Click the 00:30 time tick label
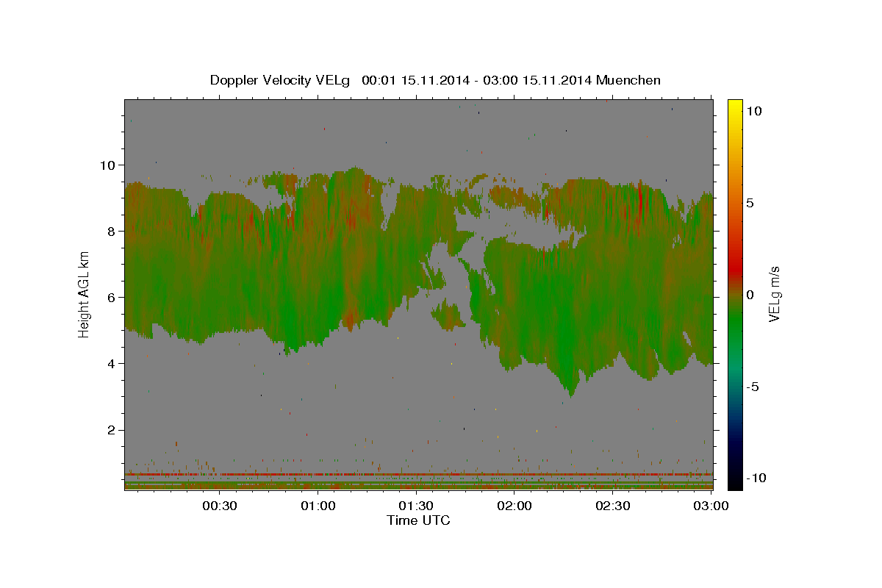Viewport: 882px width, 588px height. coord(219,506)
